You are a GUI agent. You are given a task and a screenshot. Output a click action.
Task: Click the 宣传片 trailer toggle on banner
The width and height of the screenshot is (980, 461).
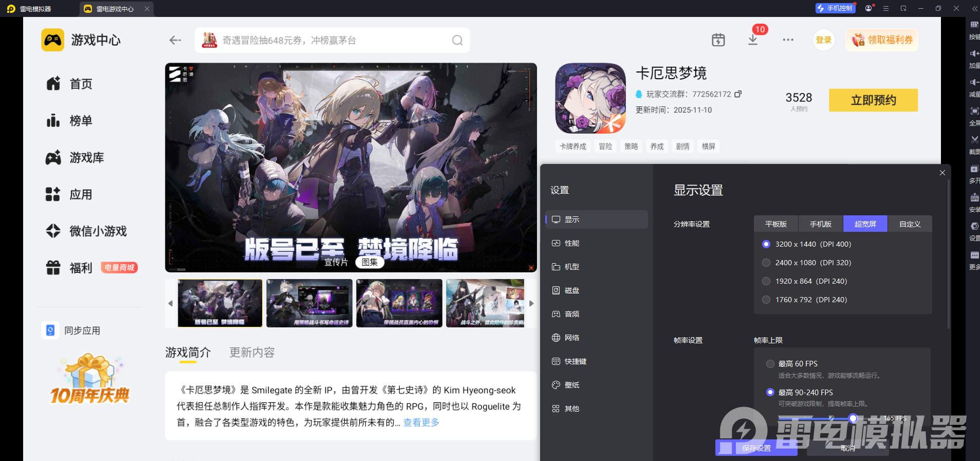pos(336,262)
